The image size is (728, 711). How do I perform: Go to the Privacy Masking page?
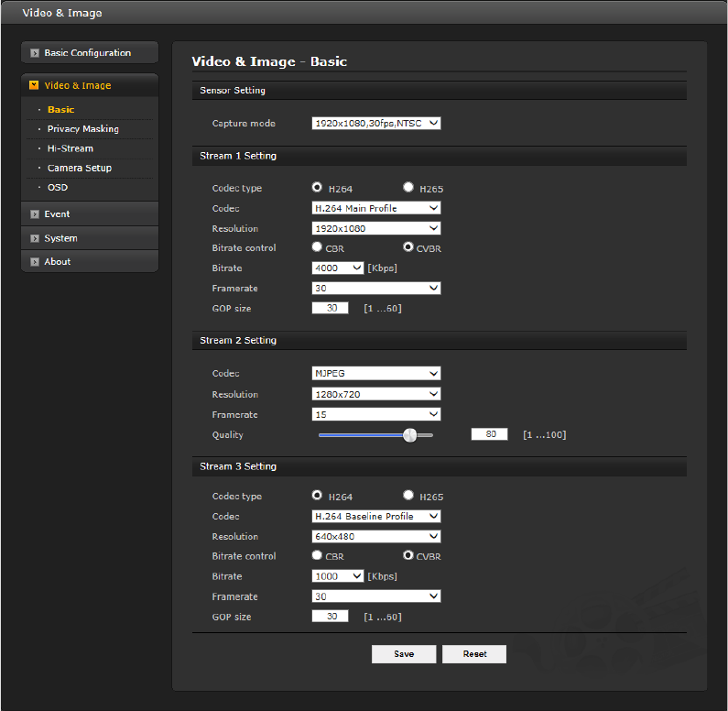(x=83, y=129)
